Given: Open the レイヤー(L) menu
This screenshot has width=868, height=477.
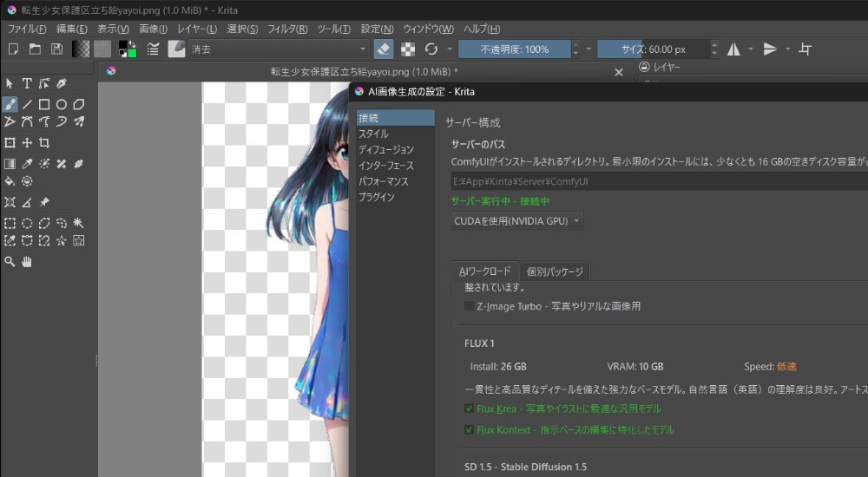Looking at the screenshot, I should click(x=197, y=29).
